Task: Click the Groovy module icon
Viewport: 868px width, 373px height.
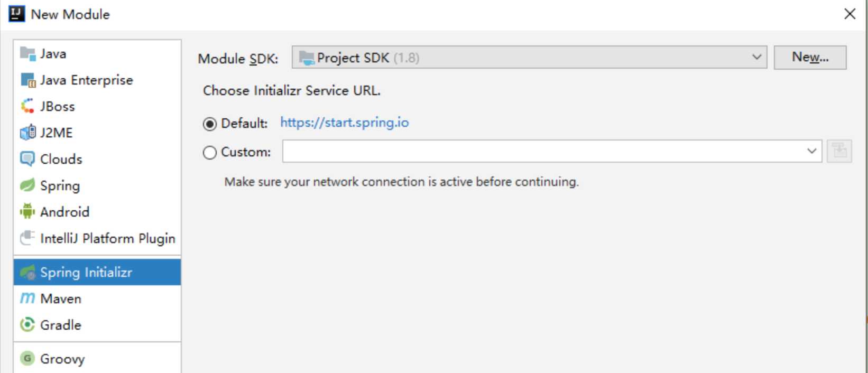Action: (27, 359)
